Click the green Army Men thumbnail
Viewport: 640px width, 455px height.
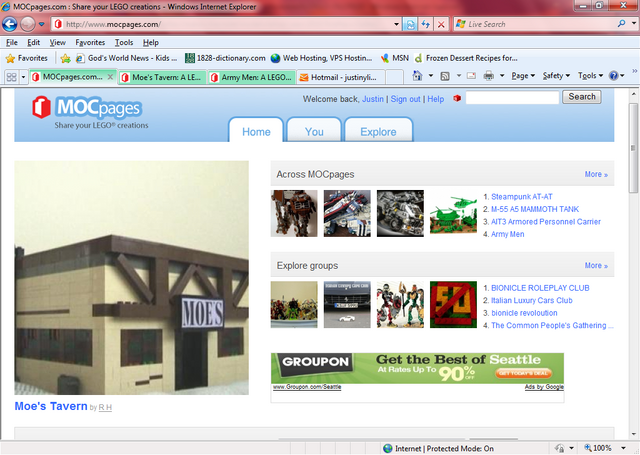pyautogui.click(x=453, y=213)
